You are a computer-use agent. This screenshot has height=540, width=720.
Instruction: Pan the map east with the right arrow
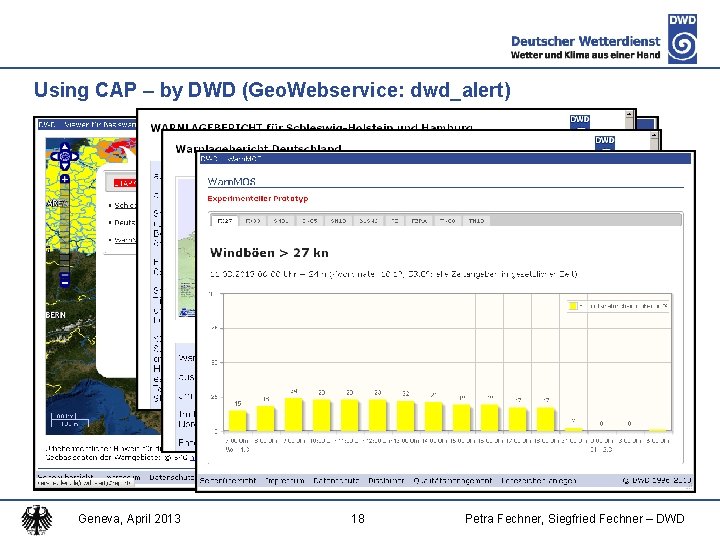(x=74, y=157)
